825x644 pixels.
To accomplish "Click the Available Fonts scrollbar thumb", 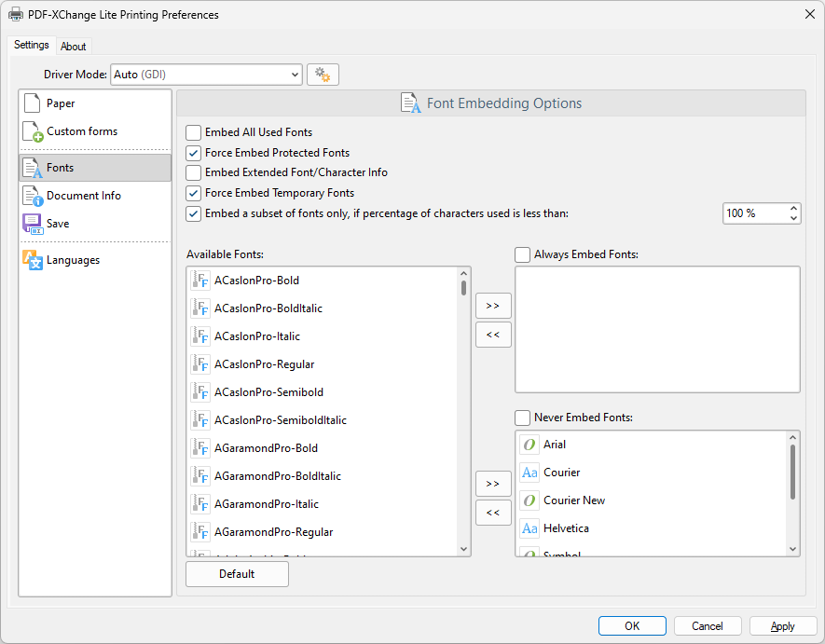I will click(x=463, y=288).
